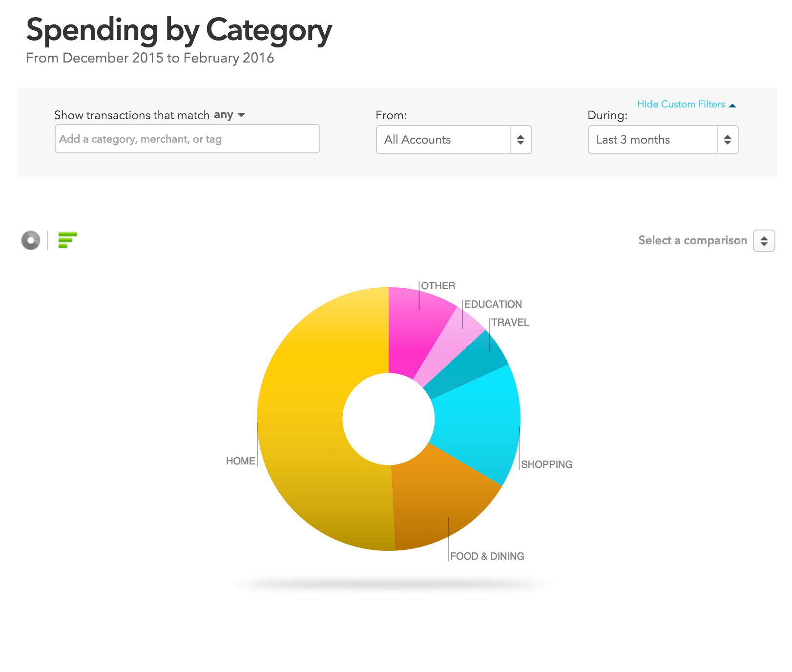The height and width of the screenshot is (672, 792).
Task: Click the SHOPPING chart label
Action: 546,464
